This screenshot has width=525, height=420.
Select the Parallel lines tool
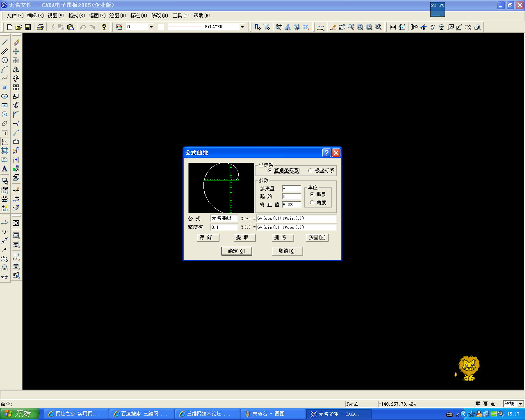click(5, 51)
